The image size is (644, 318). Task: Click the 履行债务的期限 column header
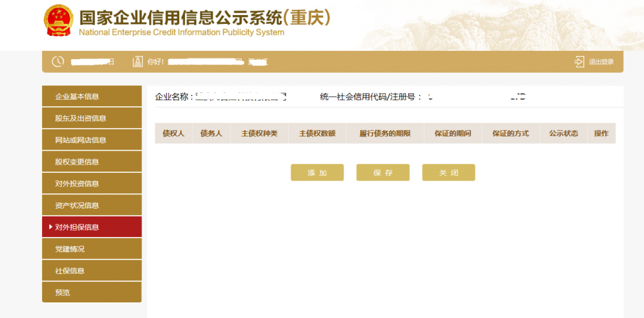coord(385,133)
